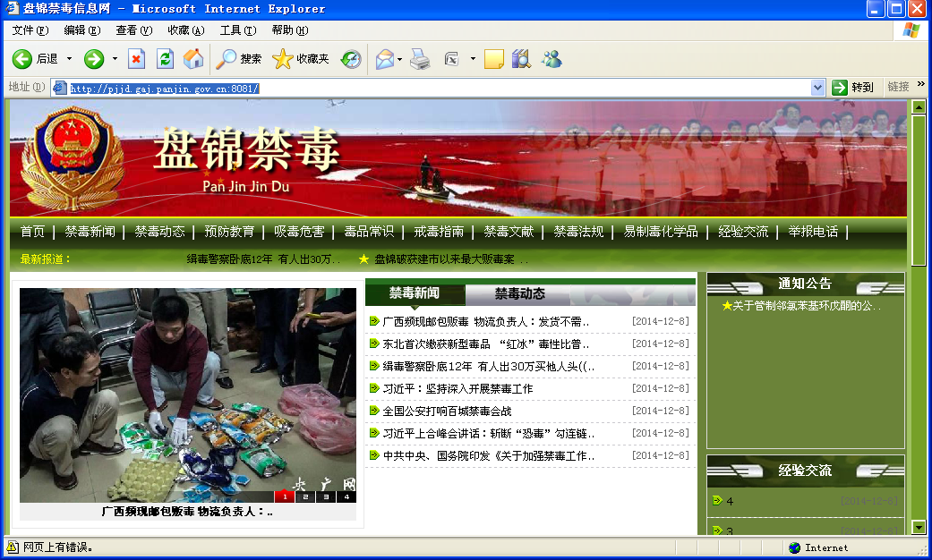Open the Research book icon

(x=521, y=59)
